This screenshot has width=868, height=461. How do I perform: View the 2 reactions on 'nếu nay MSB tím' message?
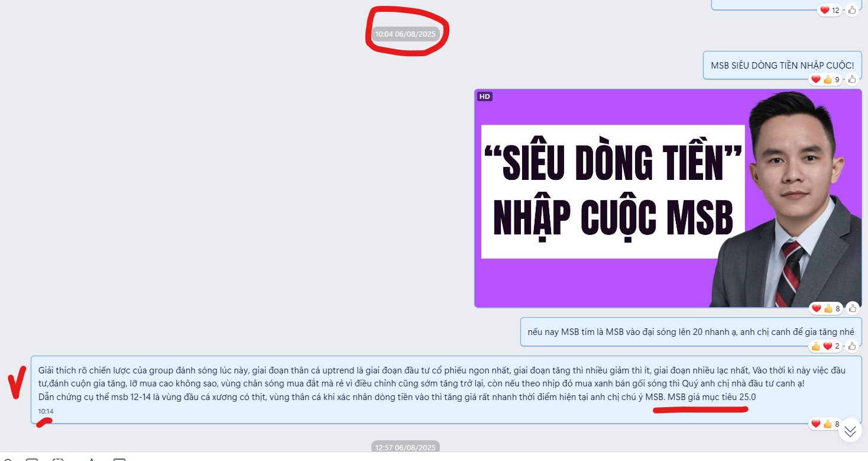pos(825,346)
